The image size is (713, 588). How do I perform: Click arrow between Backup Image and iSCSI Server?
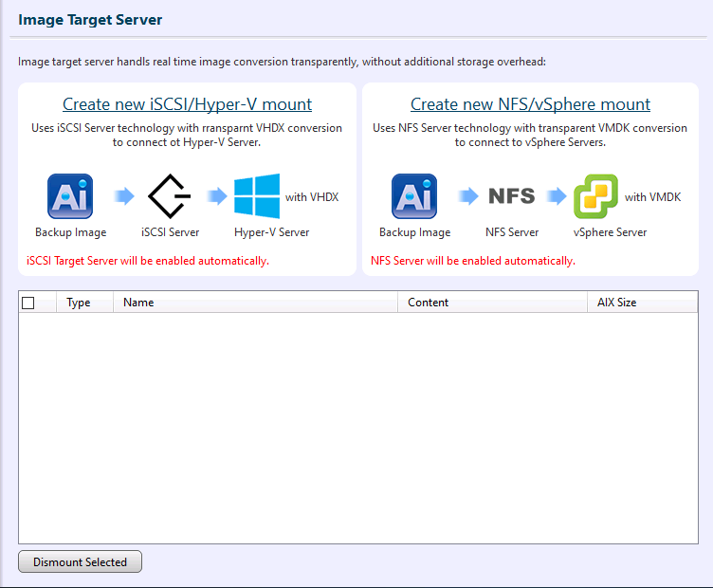pyautogui.click(x=123, y=196)
